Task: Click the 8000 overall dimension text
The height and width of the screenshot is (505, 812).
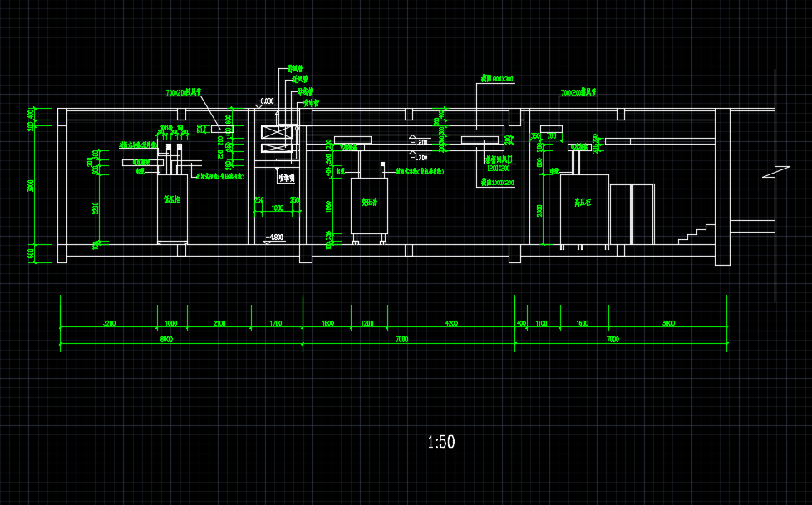Action: (166, 339)
